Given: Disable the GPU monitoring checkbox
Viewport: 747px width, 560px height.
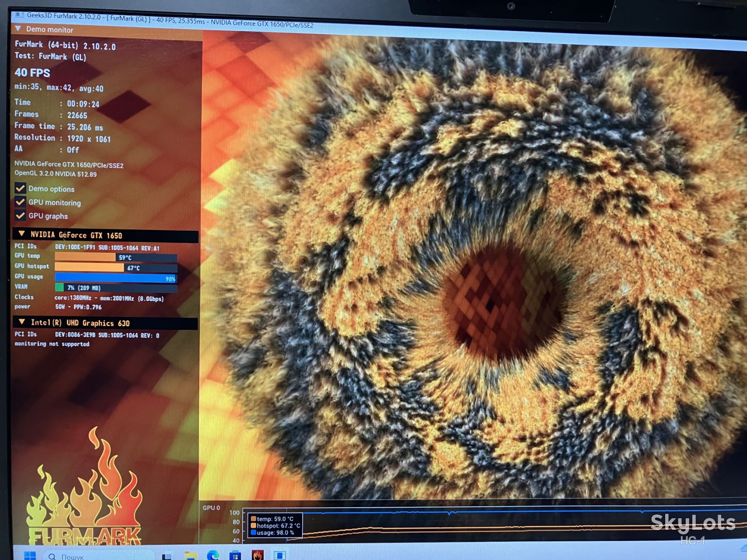Looking at the screenshot, I should pos(20,202).
